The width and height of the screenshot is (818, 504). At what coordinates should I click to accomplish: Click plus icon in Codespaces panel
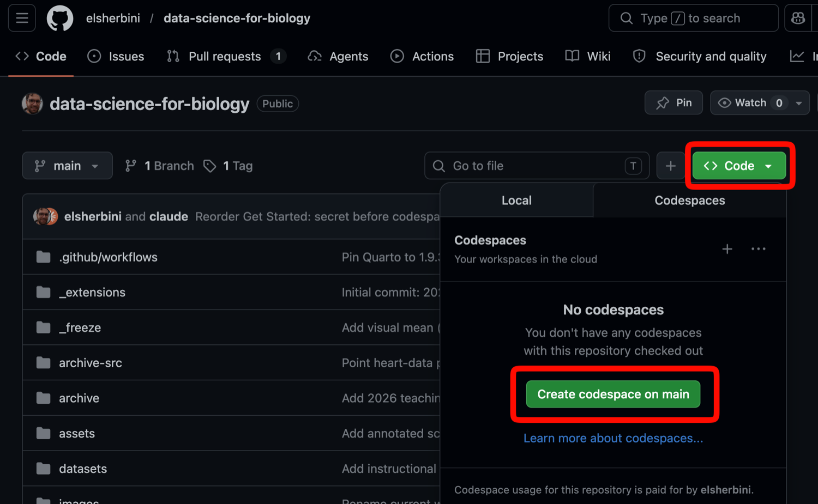pos(727,249)
